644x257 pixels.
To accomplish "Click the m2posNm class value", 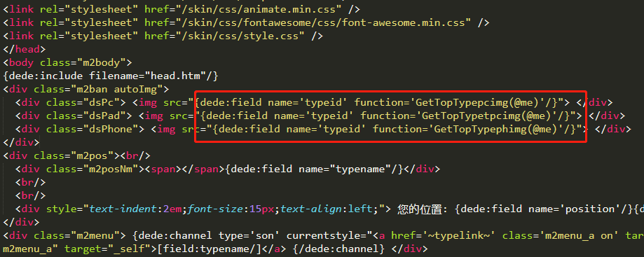I will coord(111,169).
